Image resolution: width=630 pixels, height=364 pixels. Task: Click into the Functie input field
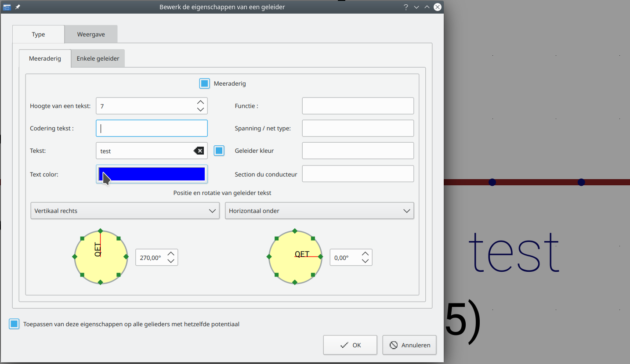(x=358, y=106)
